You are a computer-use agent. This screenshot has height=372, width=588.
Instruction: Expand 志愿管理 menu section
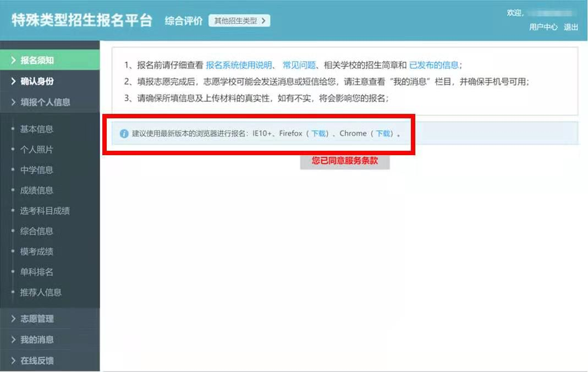(x=37, y=319)
